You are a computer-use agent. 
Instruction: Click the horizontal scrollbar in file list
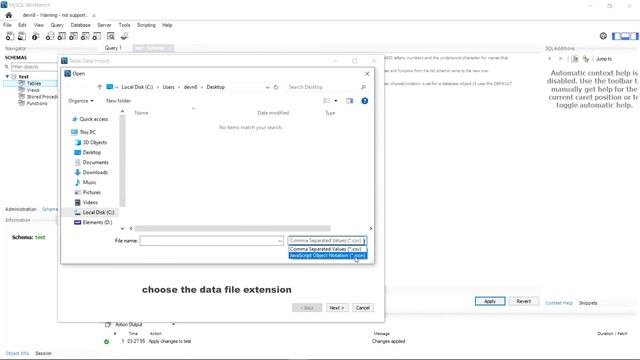point(232,229)
